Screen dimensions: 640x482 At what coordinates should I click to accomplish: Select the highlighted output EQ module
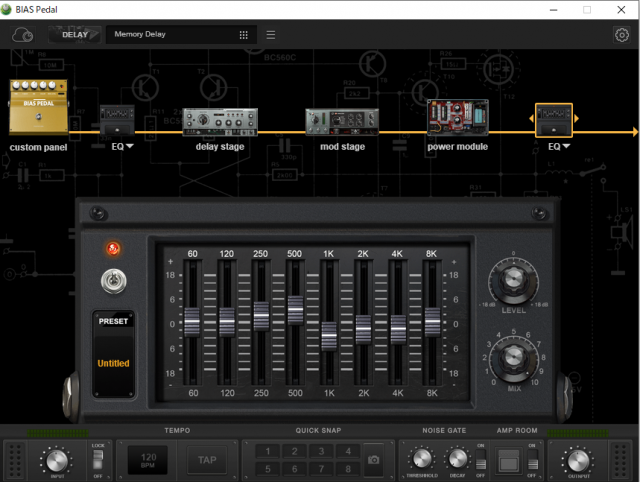554,120
